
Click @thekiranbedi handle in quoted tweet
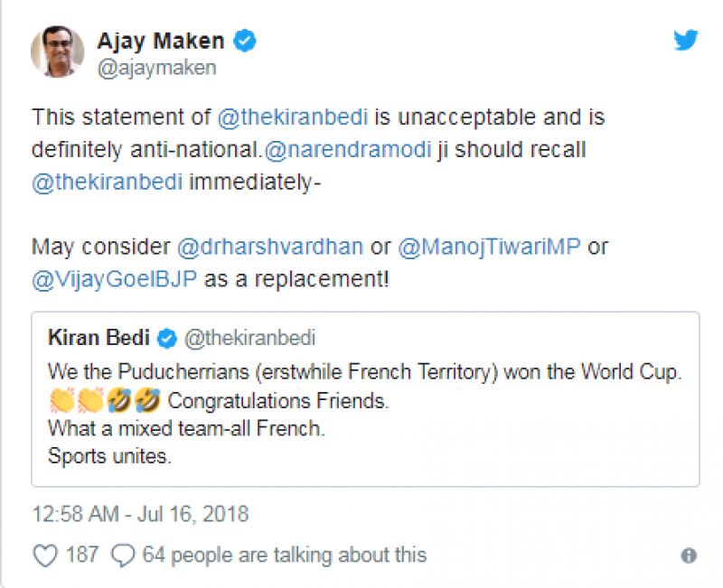point(249,339)
